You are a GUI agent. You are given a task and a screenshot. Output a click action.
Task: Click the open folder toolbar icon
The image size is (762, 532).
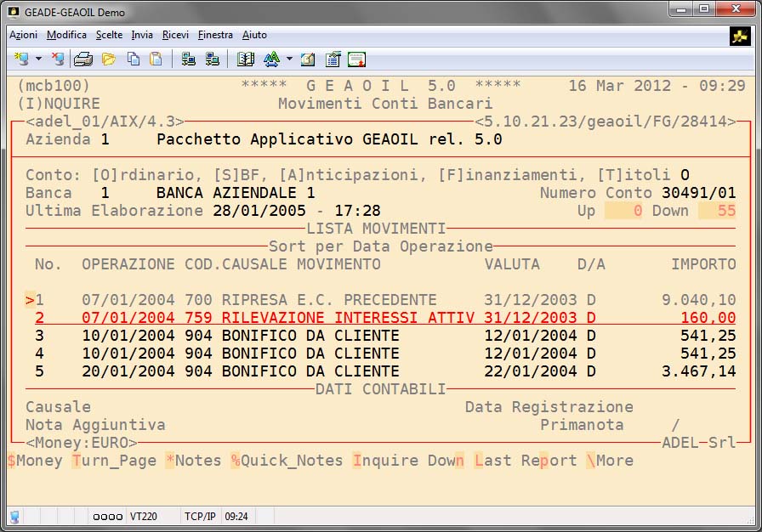point(108,59)
